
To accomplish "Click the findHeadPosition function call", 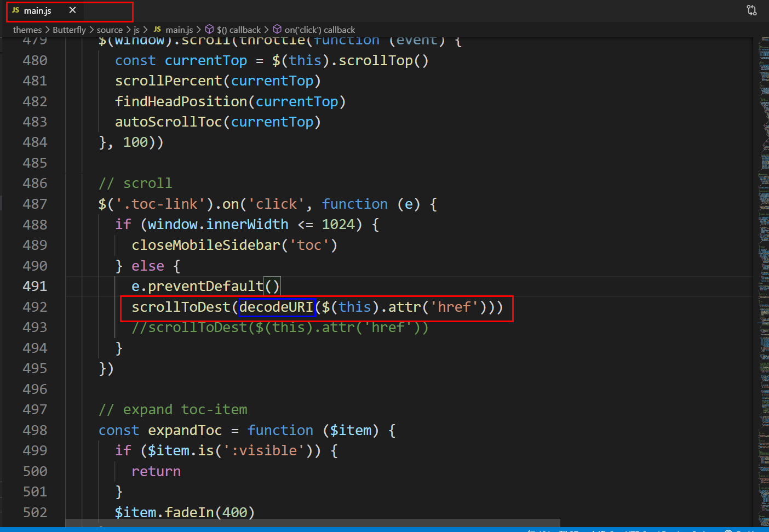I will pyautogui.click(x=181, y=101).
